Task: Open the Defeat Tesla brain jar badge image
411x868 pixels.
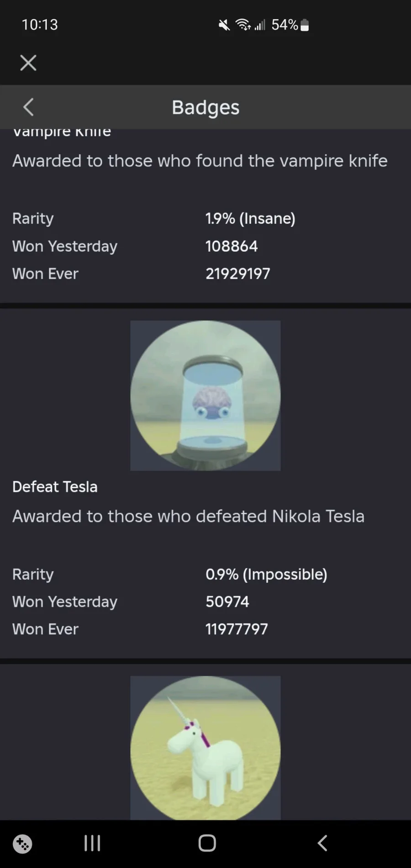Action: point(205,395)
